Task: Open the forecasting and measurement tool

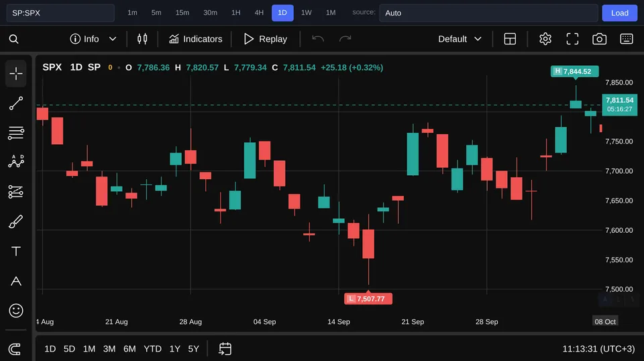Action: [x=16, y=192]
